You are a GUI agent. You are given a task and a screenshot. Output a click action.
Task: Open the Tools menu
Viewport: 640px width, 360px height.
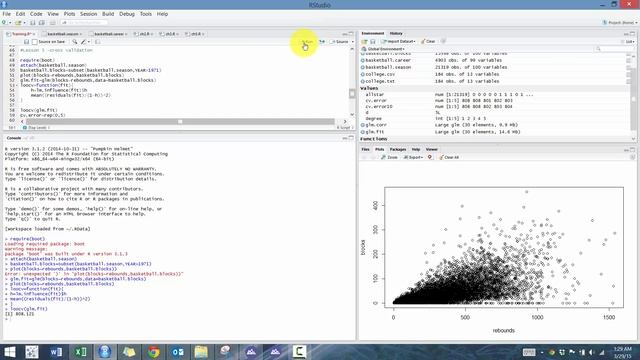(x=146, y=14)
